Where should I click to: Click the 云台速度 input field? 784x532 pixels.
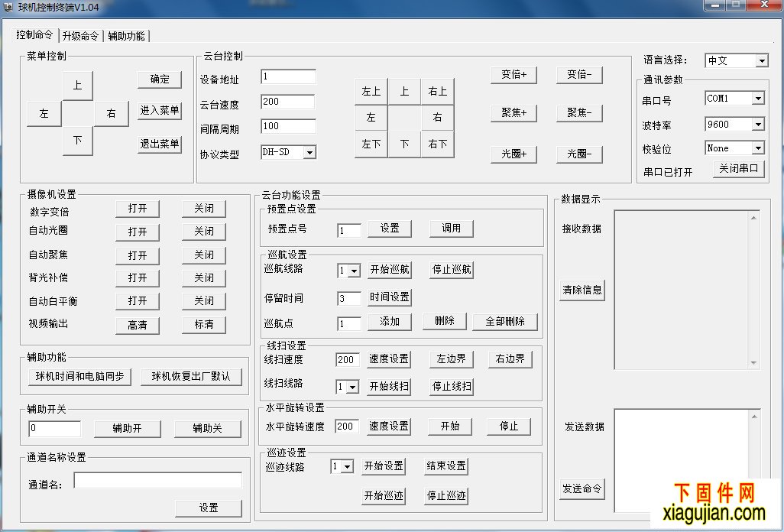288,102
